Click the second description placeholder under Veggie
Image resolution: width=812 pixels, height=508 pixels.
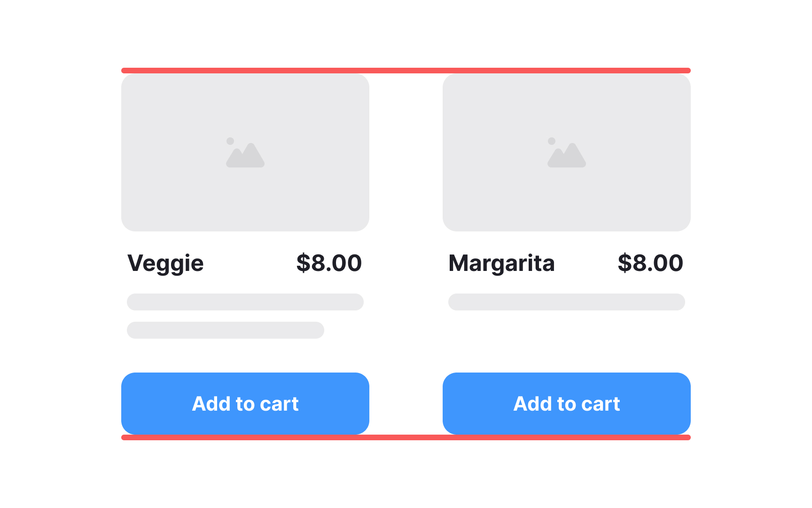click(225, 330)
